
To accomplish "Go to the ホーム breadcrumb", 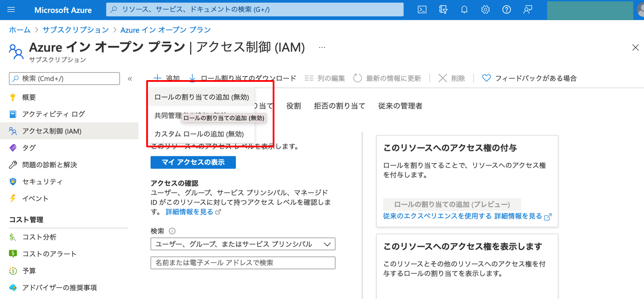I will (x=20, y=30).
